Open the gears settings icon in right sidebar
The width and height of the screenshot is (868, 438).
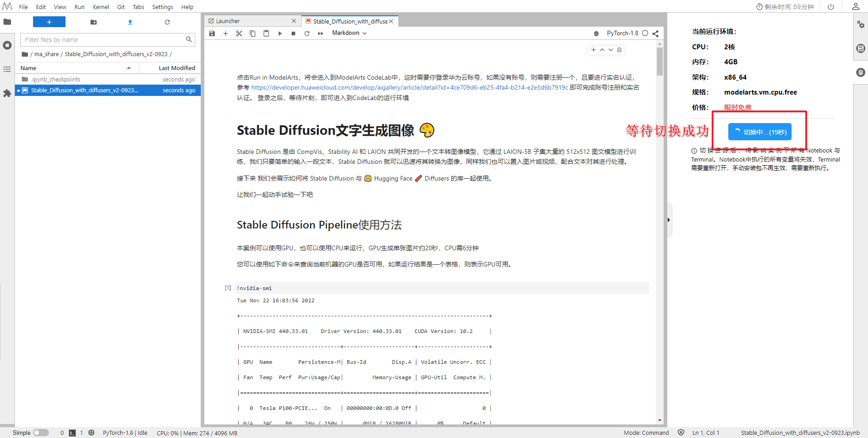pyautogui.click(x=861, y=24)
